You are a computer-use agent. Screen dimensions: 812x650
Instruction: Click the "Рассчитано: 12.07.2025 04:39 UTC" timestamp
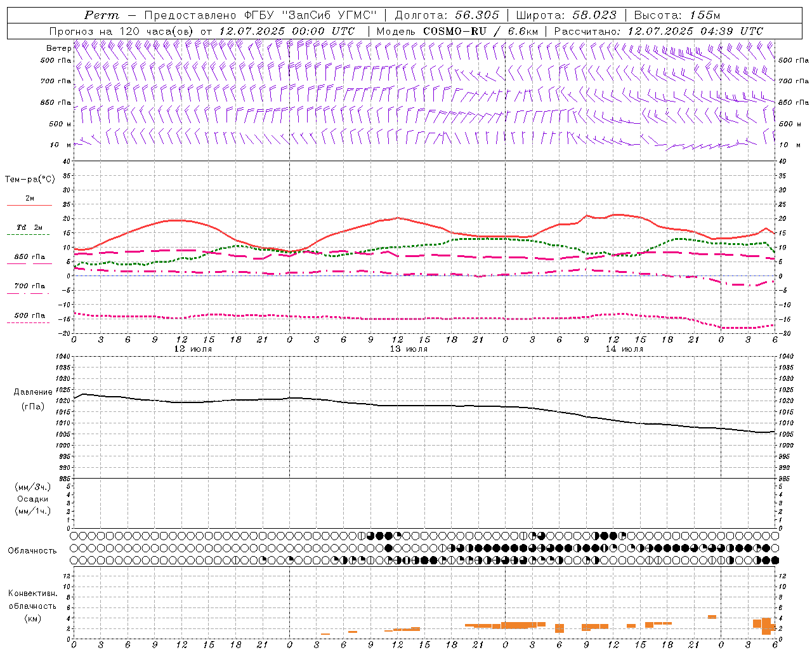pyautogui.click(x=658, y=31)
